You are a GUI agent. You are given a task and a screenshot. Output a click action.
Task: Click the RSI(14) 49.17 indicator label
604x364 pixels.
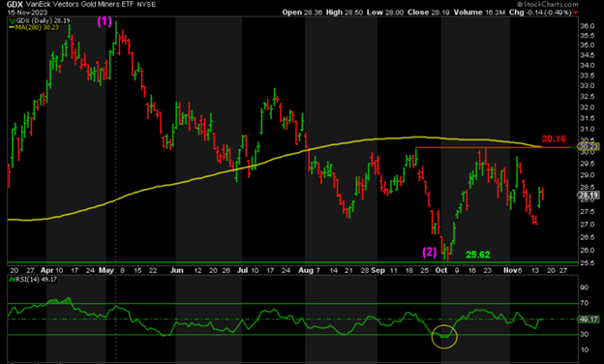pos(37,279)
